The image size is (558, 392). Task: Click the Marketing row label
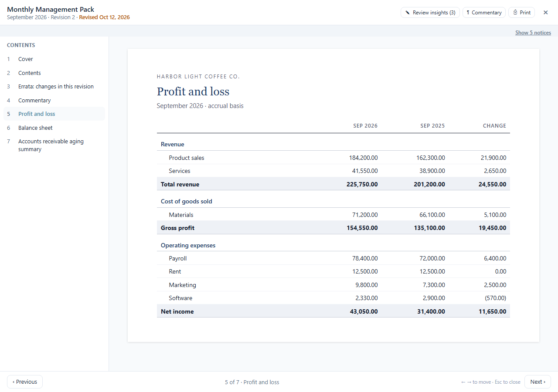(183, 285)
